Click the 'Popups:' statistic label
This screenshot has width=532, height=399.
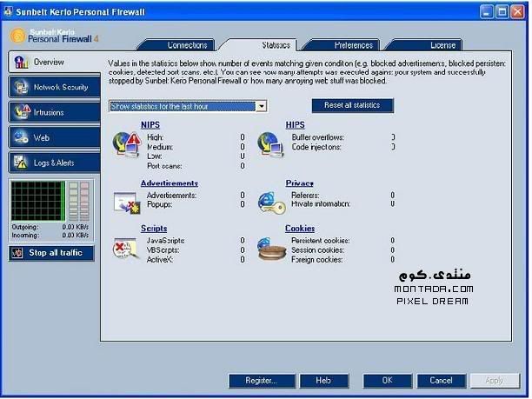[x=159, y=204]
